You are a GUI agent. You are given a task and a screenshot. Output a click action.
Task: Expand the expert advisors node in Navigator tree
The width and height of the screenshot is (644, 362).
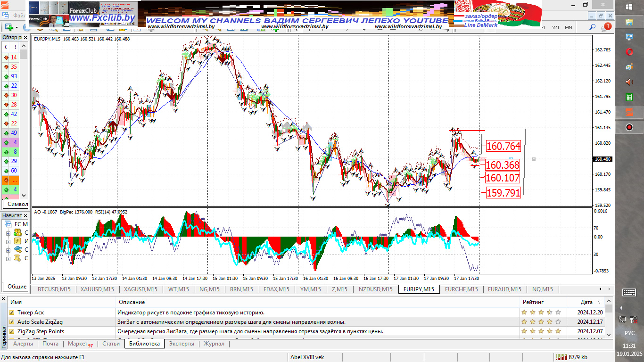click(8, 250)
